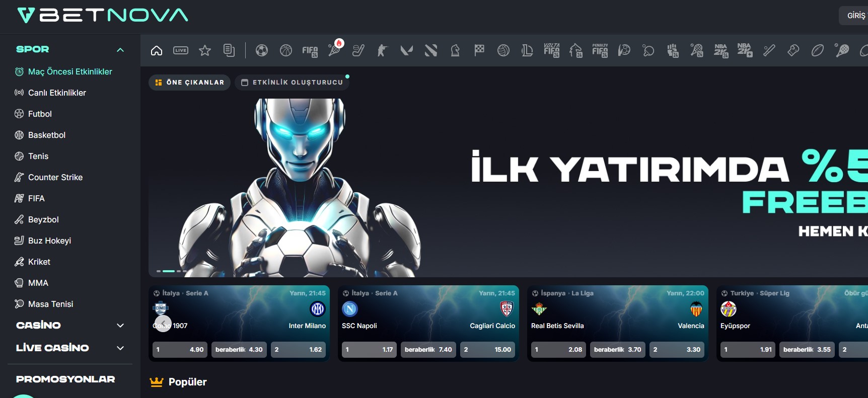Switch to the Etkinlik Oluşturucu tab

[x=292, y=83]
